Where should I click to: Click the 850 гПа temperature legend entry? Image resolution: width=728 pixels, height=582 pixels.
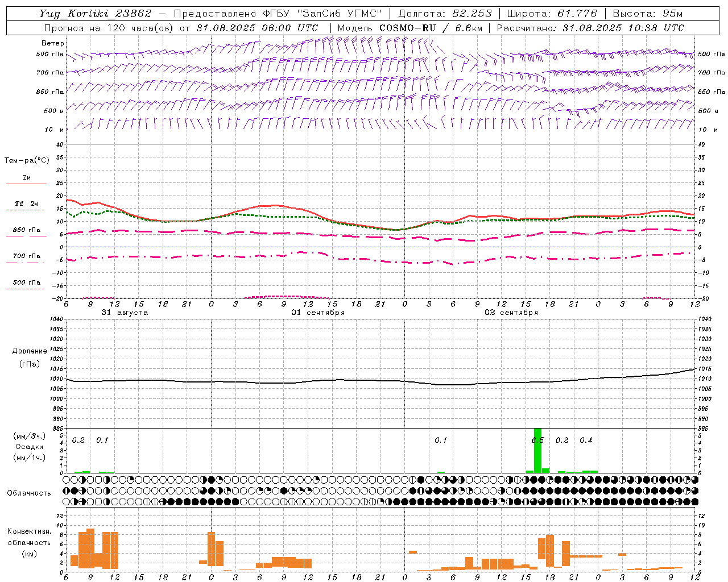pyautogui.click(x=27, y=230)
